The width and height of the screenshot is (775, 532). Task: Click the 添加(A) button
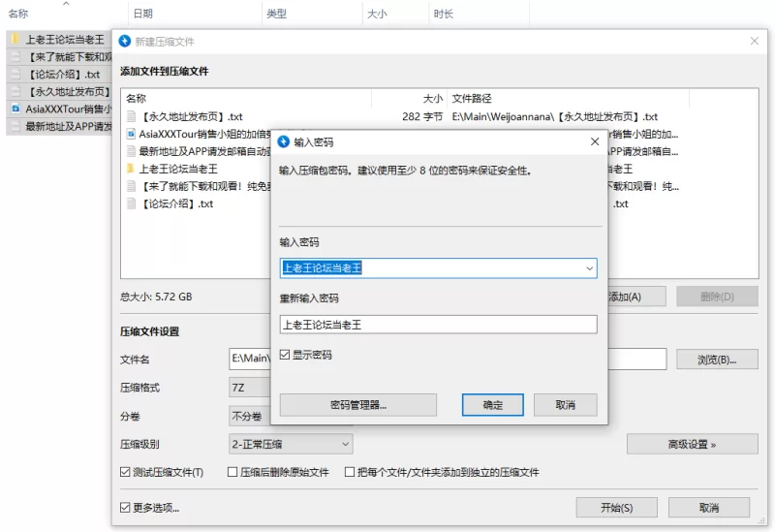pyautogui.click(x=636, y=297)
